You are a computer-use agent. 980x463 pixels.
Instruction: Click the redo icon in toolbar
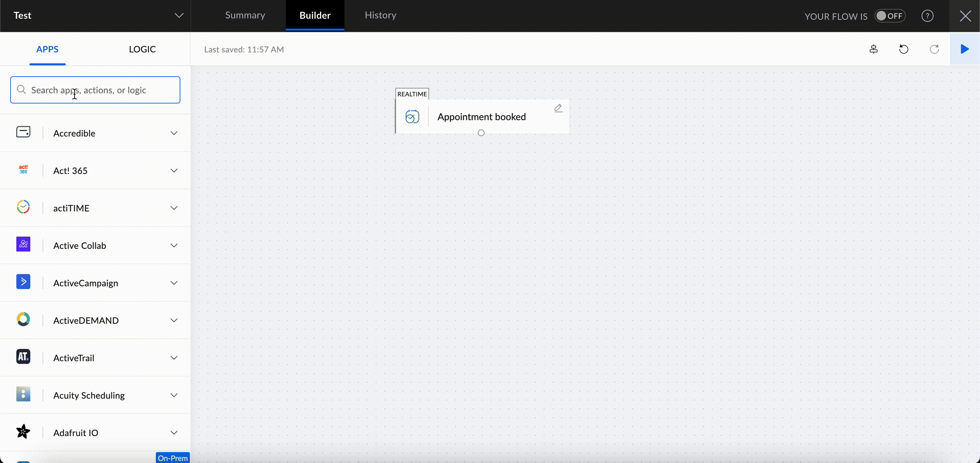(x=934, y=49)
